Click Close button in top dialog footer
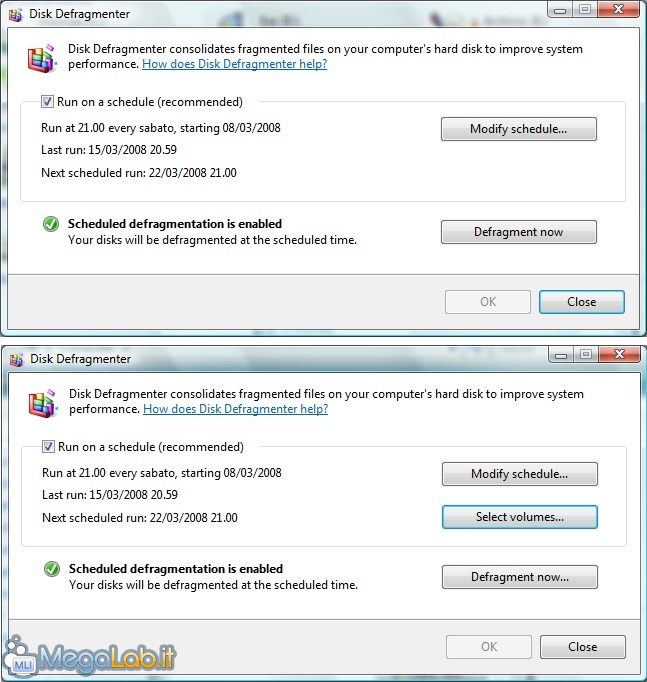Viewport: 647px width, 682px height. 582,302
